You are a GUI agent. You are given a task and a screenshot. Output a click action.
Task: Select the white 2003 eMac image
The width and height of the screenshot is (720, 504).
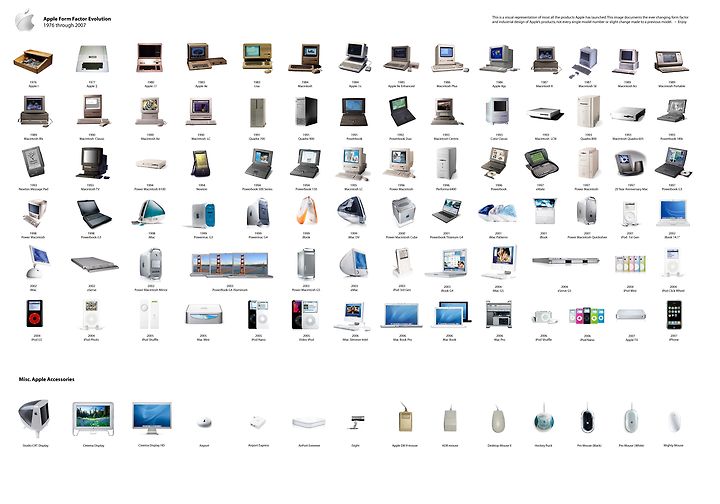[354, 263]
